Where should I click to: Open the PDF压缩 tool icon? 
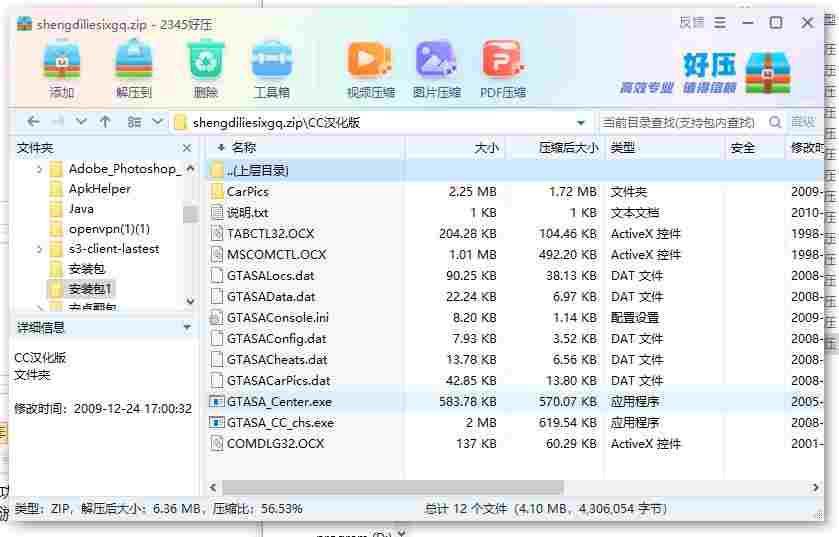click(x=502, y=60)
